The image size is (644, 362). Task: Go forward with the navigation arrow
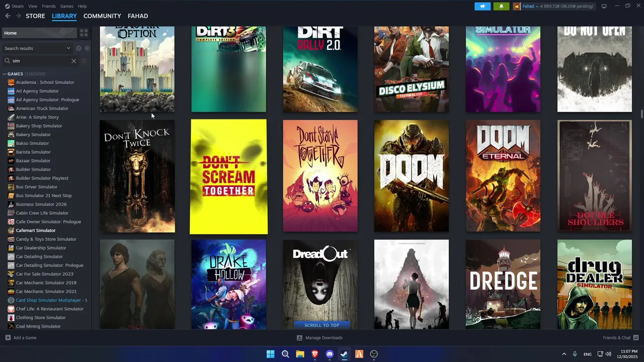pos(18,16)
